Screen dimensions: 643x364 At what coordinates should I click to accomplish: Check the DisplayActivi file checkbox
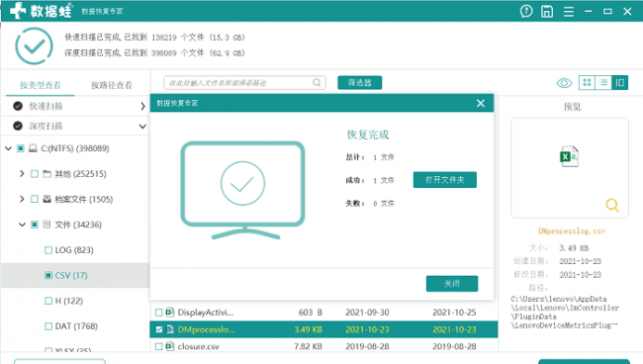(158, 313)
